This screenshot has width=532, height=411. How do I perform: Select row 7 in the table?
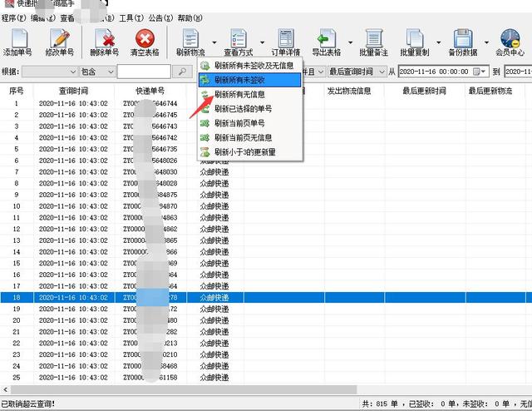266,172
